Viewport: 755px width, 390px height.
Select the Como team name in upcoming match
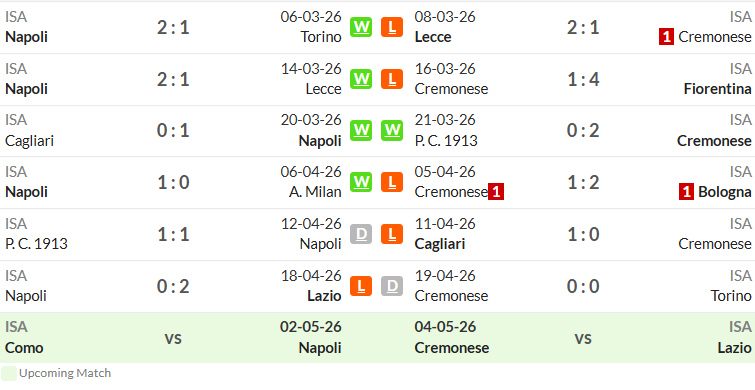(x=24, y=348)
